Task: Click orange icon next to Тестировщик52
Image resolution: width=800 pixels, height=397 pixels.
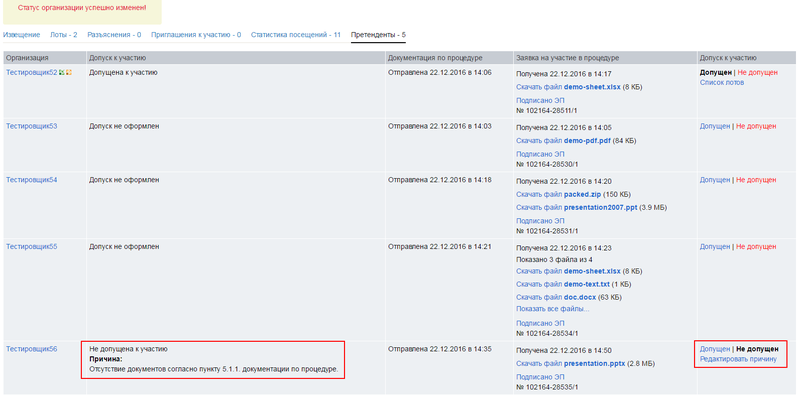Action: click(68, 72)
